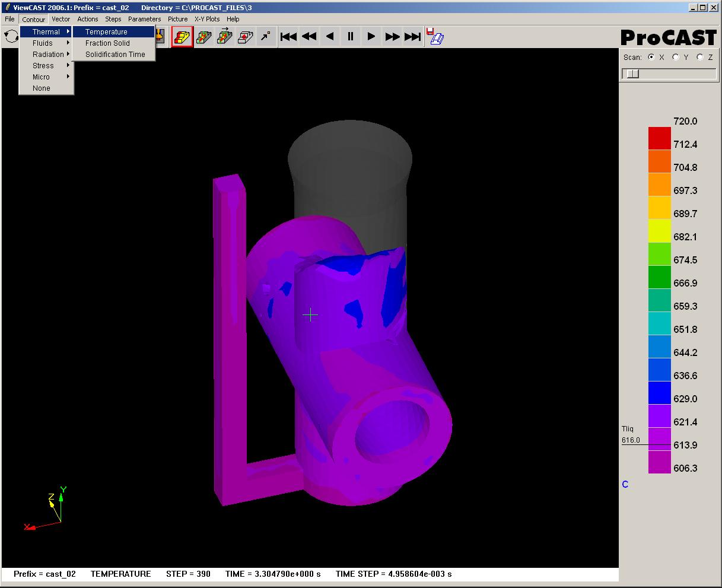Viewport: 722px width, 588px height.
Task: Select Fraction Solid from the Thermal submenu
Action: (x=107, y=43)
